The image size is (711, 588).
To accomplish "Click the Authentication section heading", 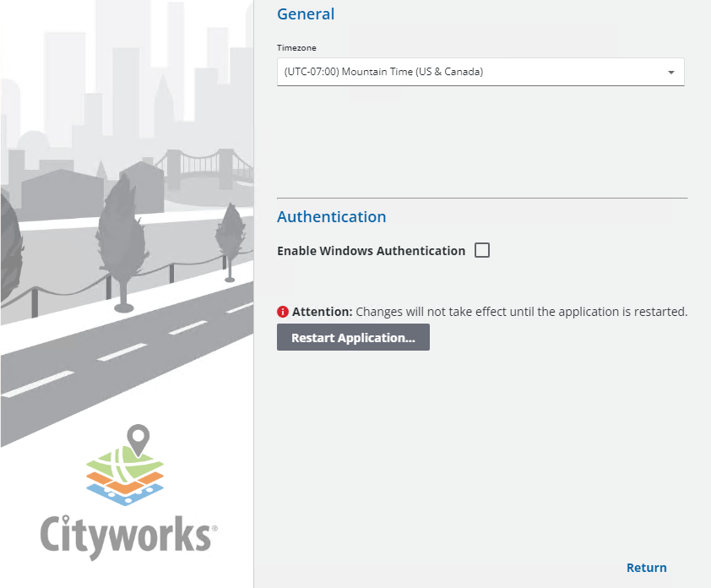I will [x=331, y=217].
